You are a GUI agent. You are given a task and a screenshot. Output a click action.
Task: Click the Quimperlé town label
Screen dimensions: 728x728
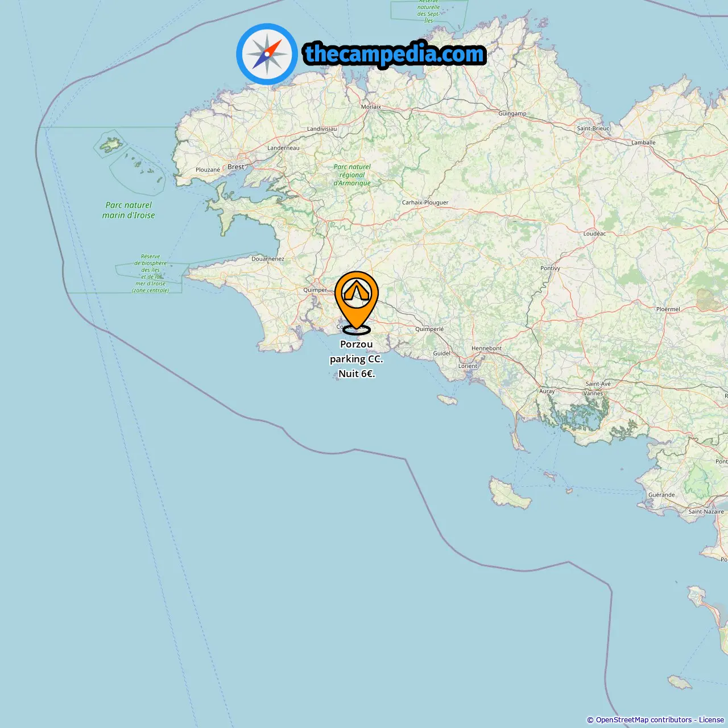pyautogui.click(x=429, y=329)
